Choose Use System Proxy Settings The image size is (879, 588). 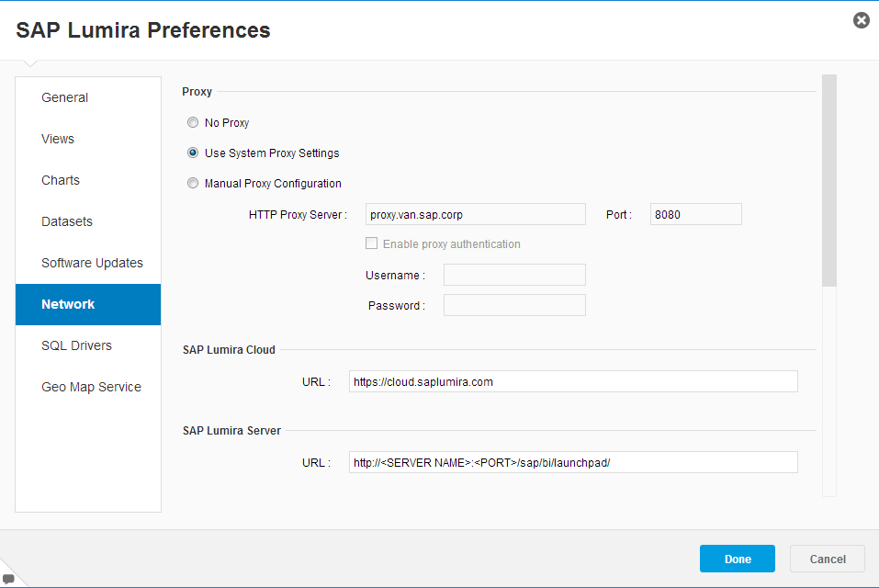[193, 153]
